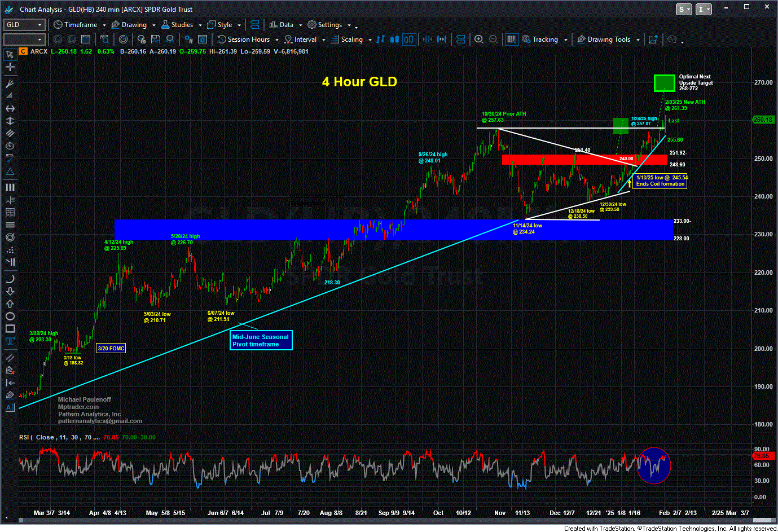Click the Tracking button
The height and width of the screenshot is (532, 778).
click(540, 39)
